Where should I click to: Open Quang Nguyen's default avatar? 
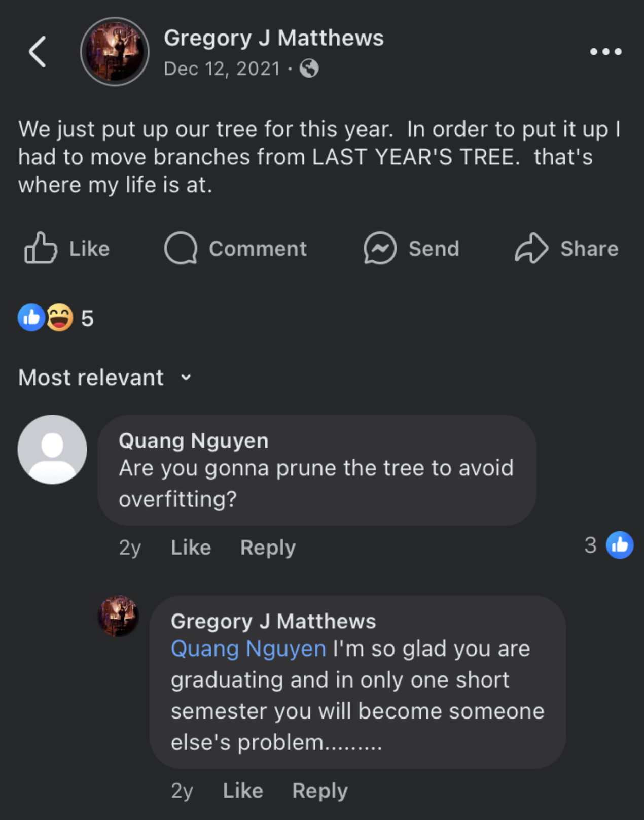point(52,450)
